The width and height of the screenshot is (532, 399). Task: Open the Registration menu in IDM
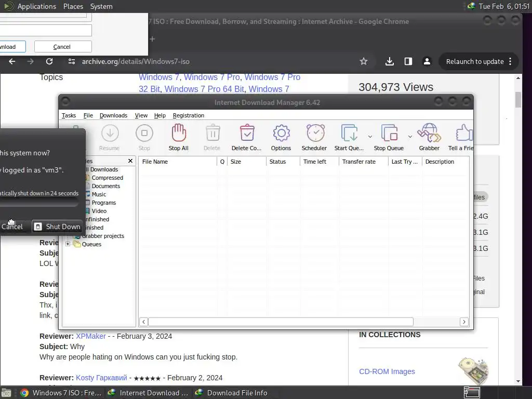pos(188,115)
